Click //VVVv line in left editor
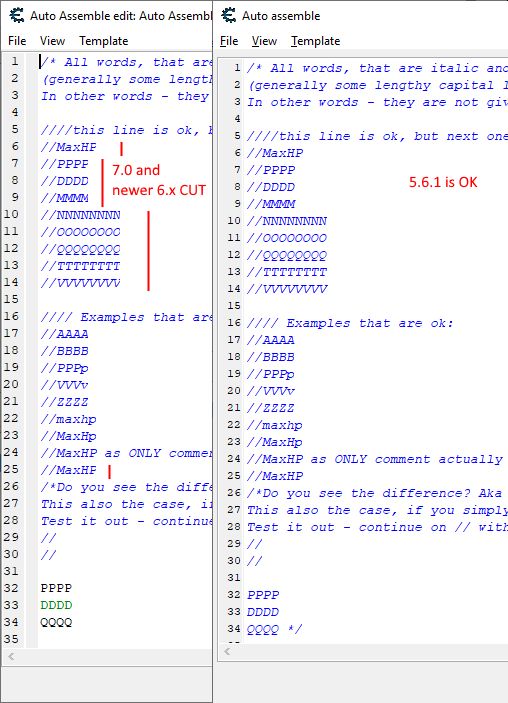Screen dimensions: 508x703 (x=65, y=385)
